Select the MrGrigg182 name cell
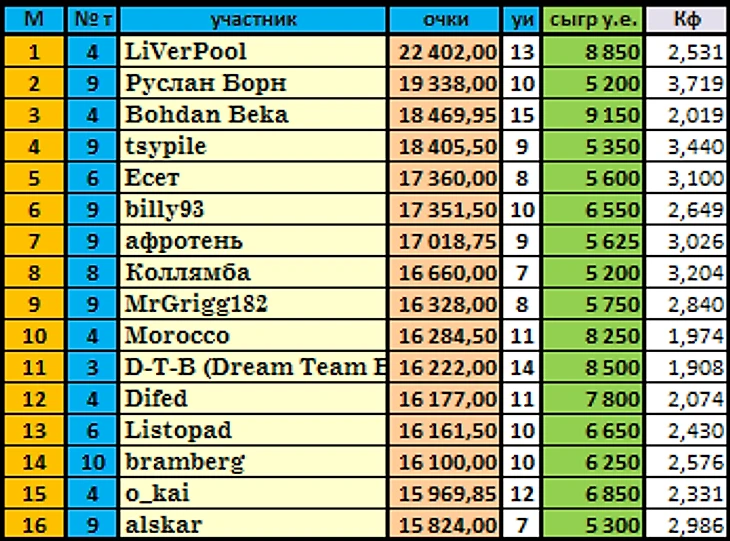Viewport: 730px width, 541px height. pyautogui.click(x=253, y=304)
